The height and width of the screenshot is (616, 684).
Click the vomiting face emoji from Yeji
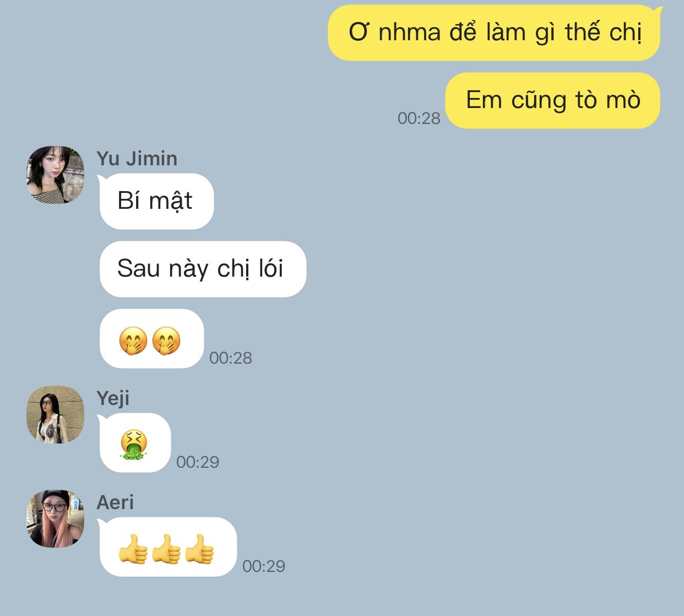tap(134, 445)
